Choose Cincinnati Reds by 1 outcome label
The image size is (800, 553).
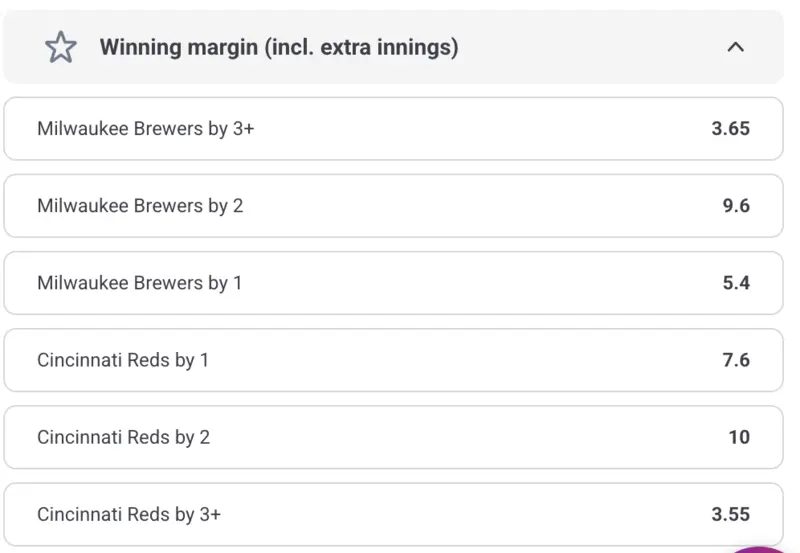123,360
